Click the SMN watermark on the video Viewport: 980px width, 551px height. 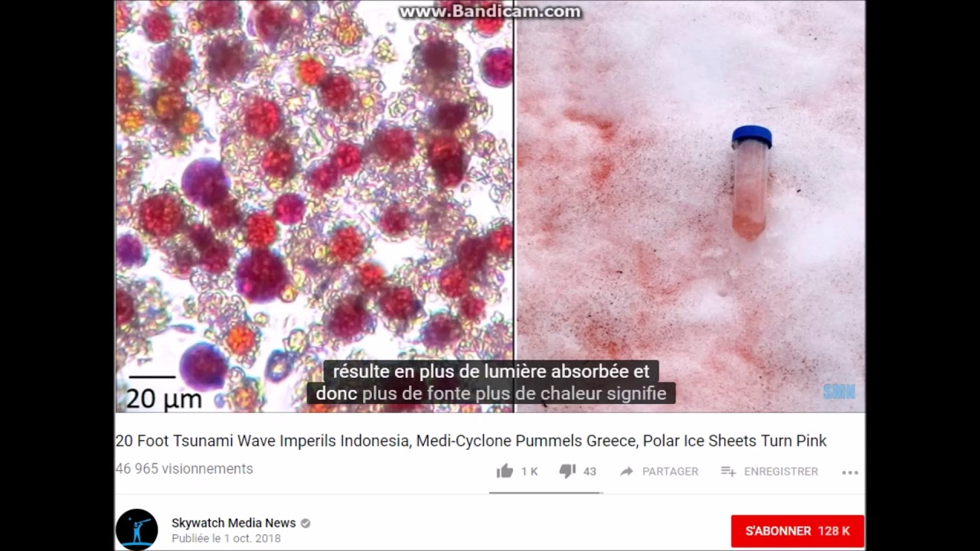[x=839, y=392]
